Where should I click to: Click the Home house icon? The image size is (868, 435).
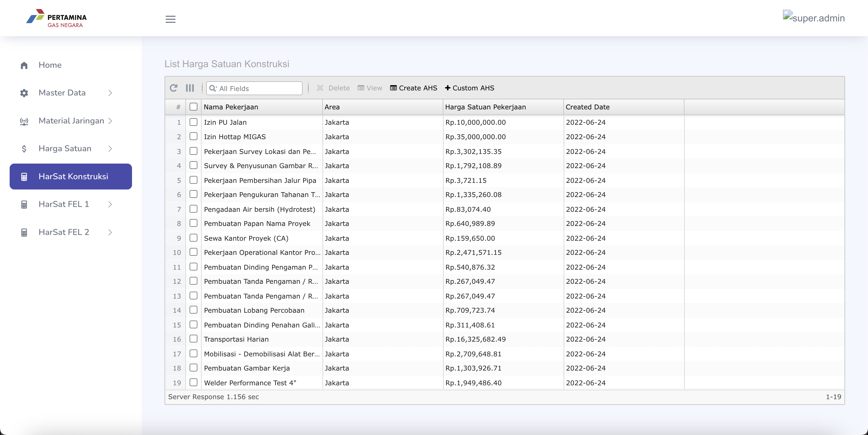click(x=24, y=65)
